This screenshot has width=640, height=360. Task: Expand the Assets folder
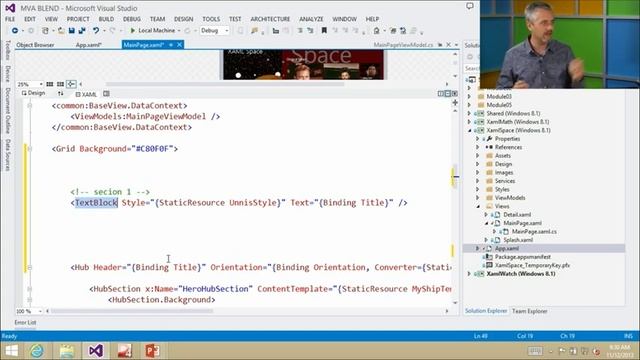(x=478, y=156)
